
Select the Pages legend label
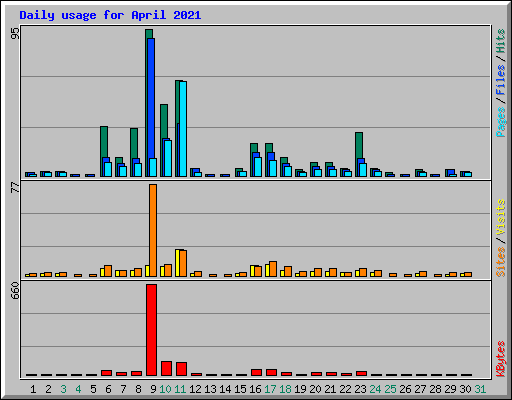point(500,122)
